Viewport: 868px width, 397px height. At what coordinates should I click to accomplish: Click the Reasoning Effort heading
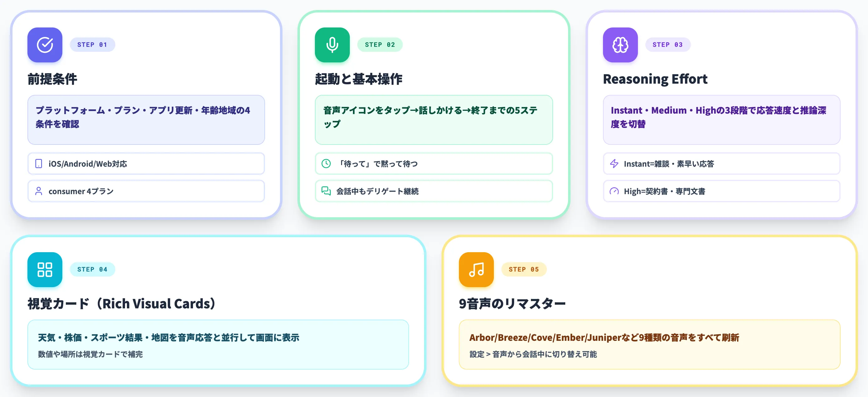[655, 79]
